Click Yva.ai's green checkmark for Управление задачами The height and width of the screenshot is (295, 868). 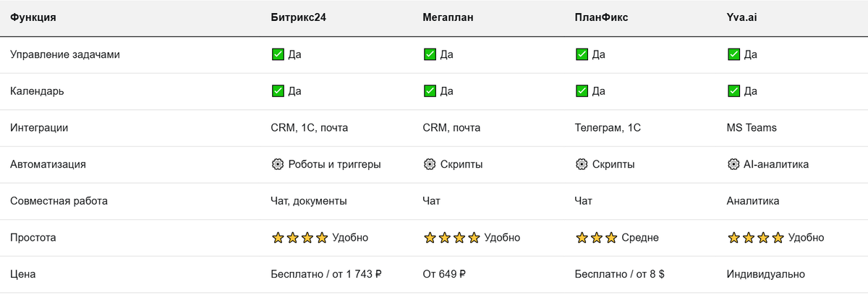(733, 54)
